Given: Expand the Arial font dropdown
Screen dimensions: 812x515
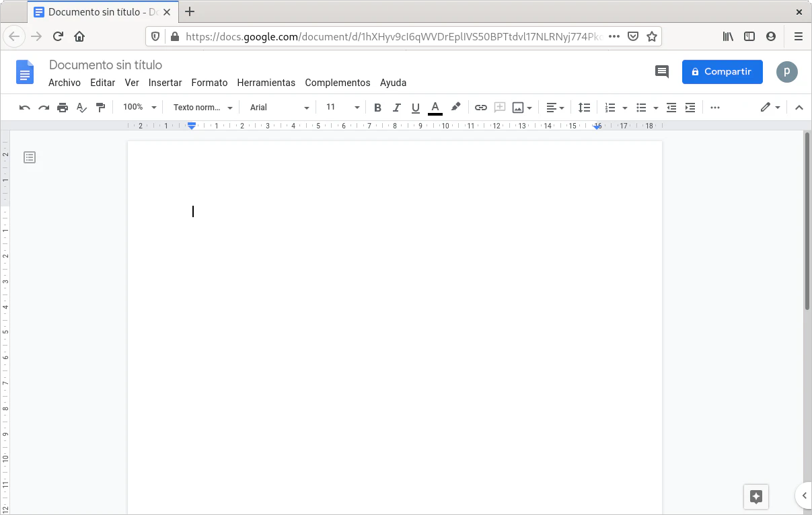Looking at the screenshot, I should pos(279,108).
